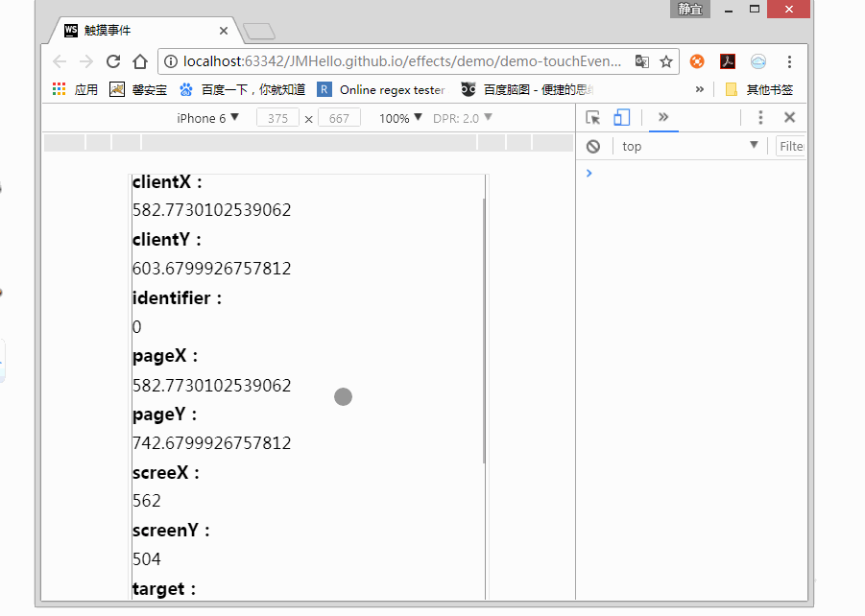Toggle the device toolbar in DevTools
The height and width of the screenshot is (616, 865).
point(621,118)
